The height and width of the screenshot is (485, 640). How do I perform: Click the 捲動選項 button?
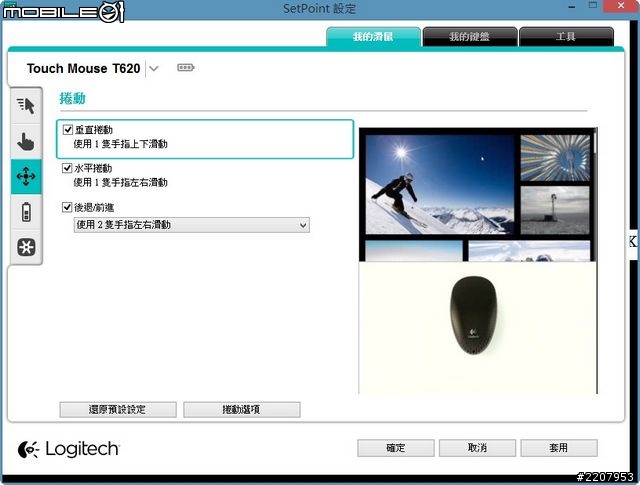(242, 409)
